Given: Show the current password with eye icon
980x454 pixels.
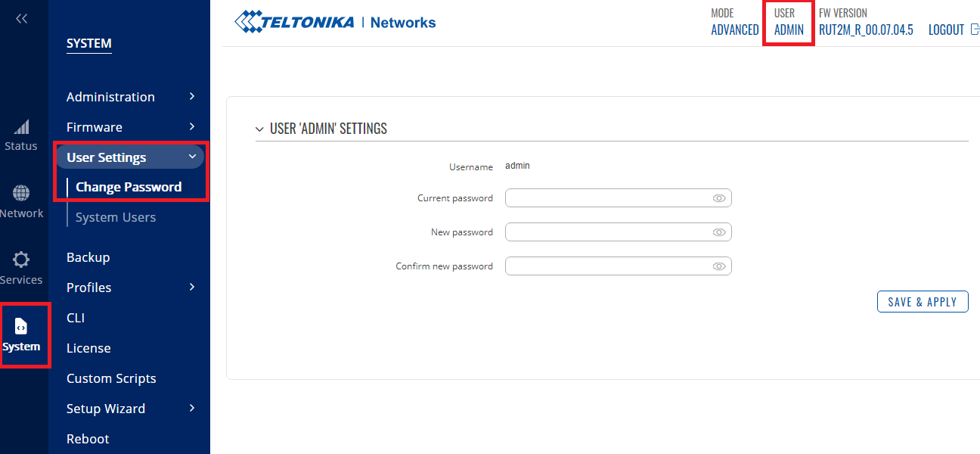Looking at the screenshot, I should tap(719, 198).
